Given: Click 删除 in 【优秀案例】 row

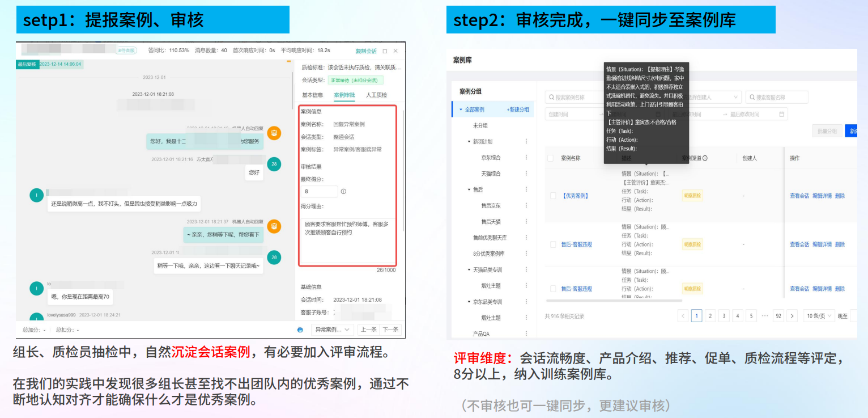Looking at the screenshot, I should click(x=840, y=196).
